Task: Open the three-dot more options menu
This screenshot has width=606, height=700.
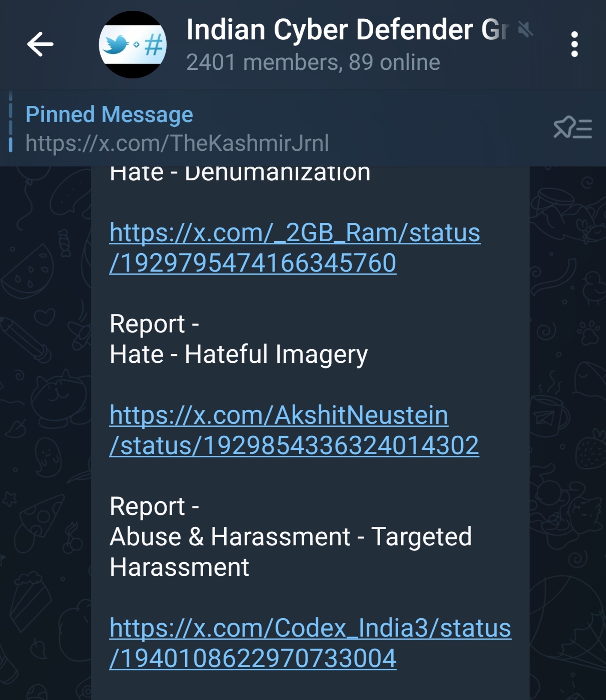Action: [x=574, y=44]
